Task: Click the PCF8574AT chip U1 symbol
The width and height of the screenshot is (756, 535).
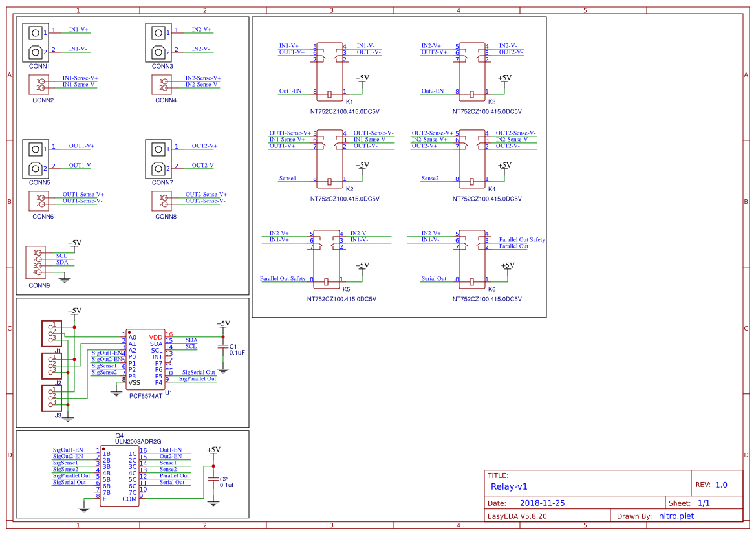Action: tap(147, 359)
